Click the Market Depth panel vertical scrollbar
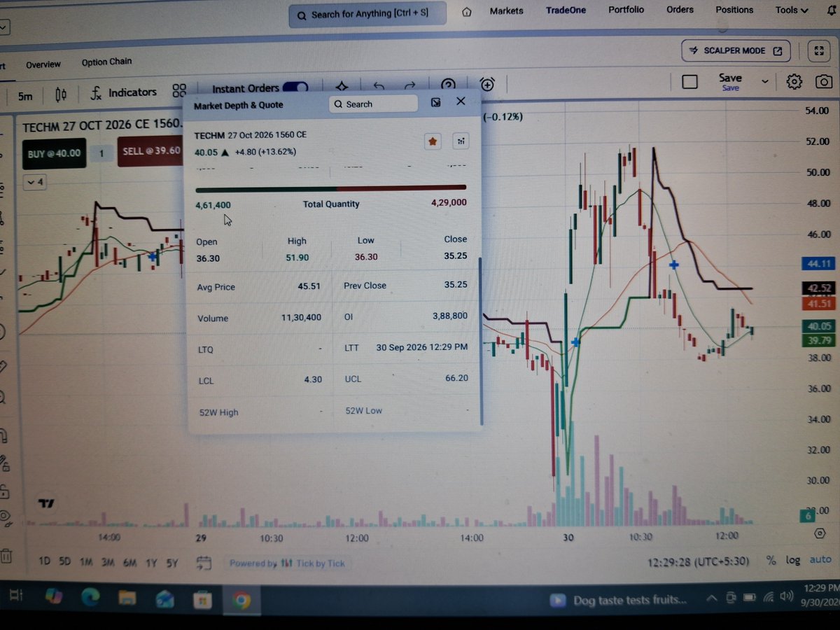 click(x=480, y=341)
